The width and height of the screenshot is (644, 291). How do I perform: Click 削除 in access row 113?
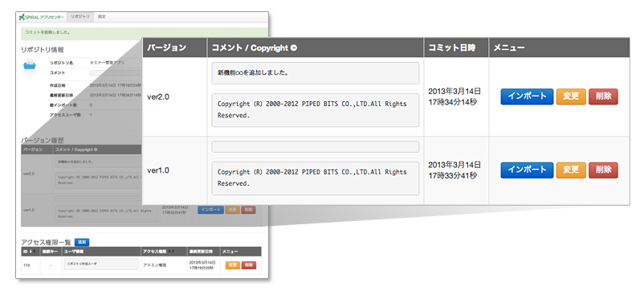click(x=248, y=265)
